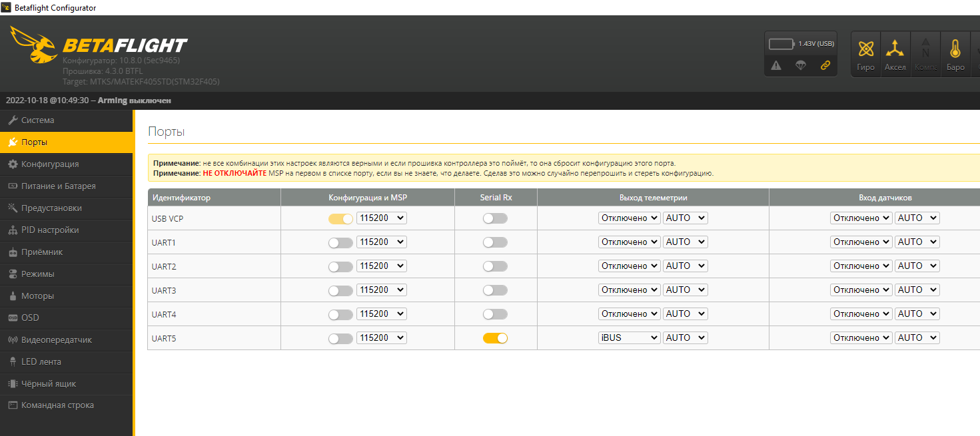Enable Serial Rx for UART1
980x436 pixels.
tap(495, 242)
